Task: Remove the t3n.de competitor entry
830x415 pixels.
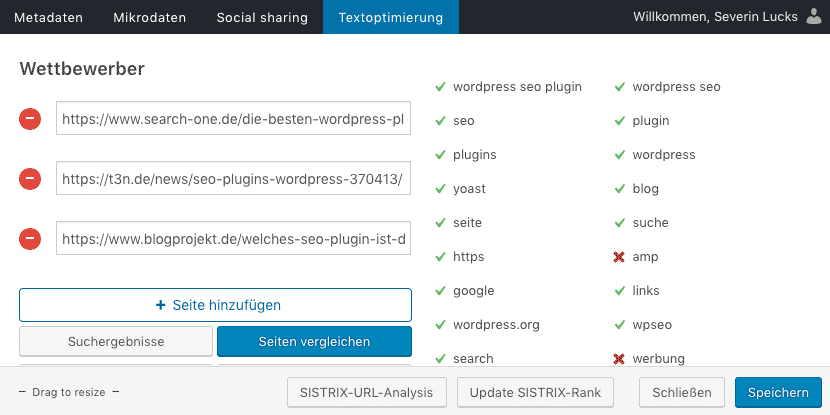Action: [x=31, y=179]
